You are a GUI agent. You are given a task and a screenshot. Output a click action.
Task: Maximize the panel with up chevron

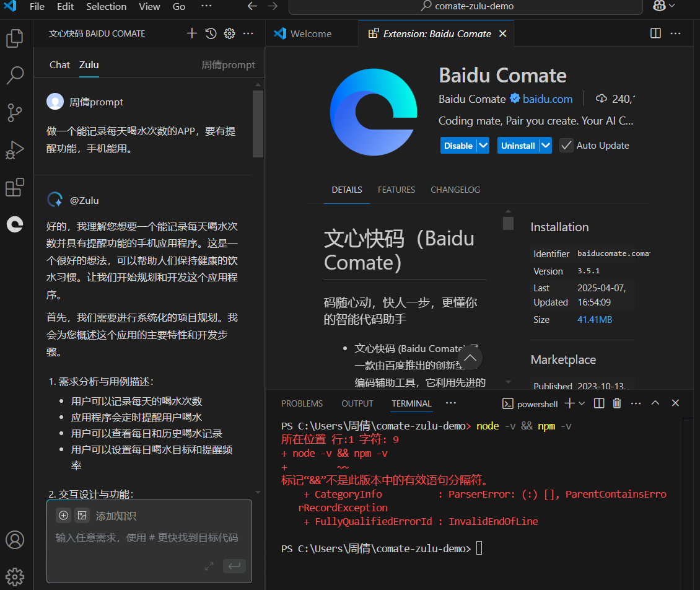655,403
